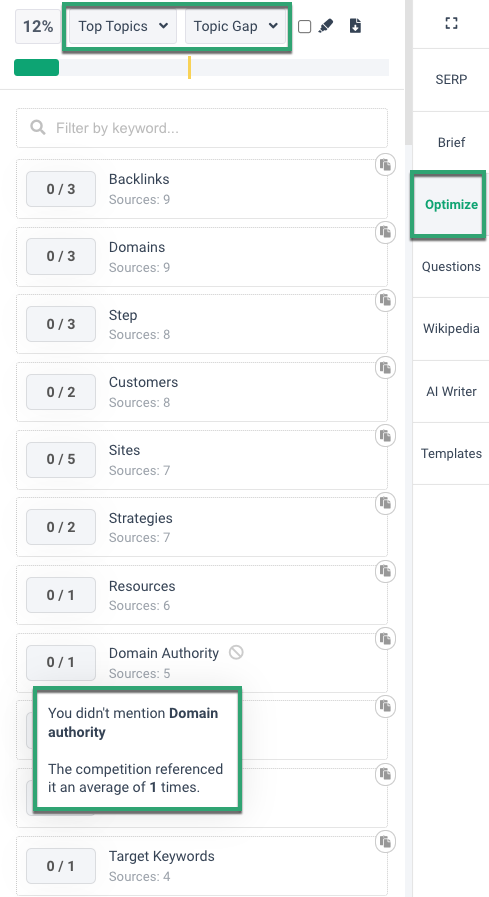This screenshot has height=897, width=489.
Task: Copy the Strategies topic using its copy icon
Action: click(385, 503)
